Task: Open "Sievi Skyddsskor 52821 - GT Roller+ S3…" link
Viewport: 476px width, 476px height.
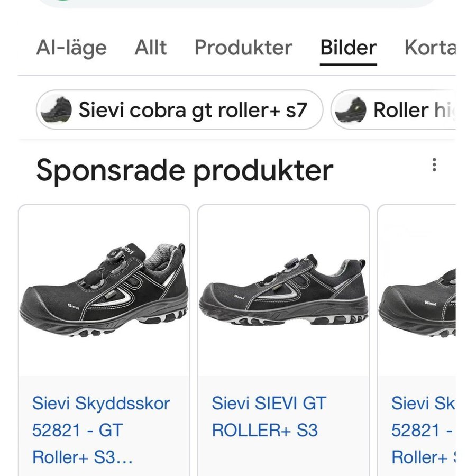Action: (100, 430)
